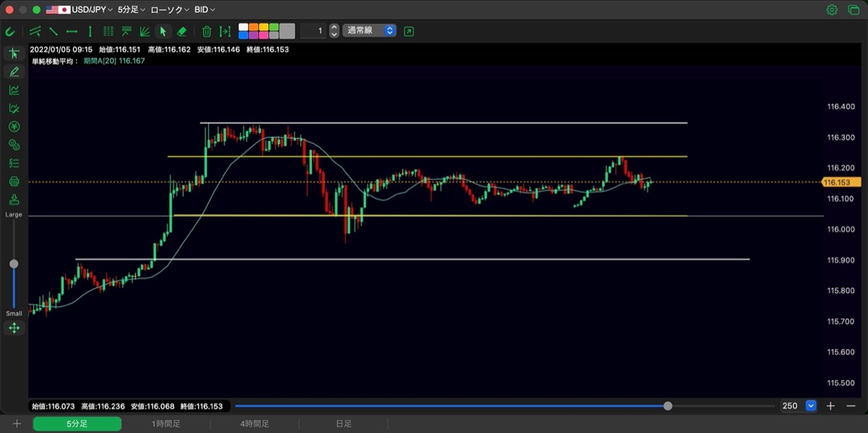
Task: Switch to the 日足 tab
Action: point(344,424)
